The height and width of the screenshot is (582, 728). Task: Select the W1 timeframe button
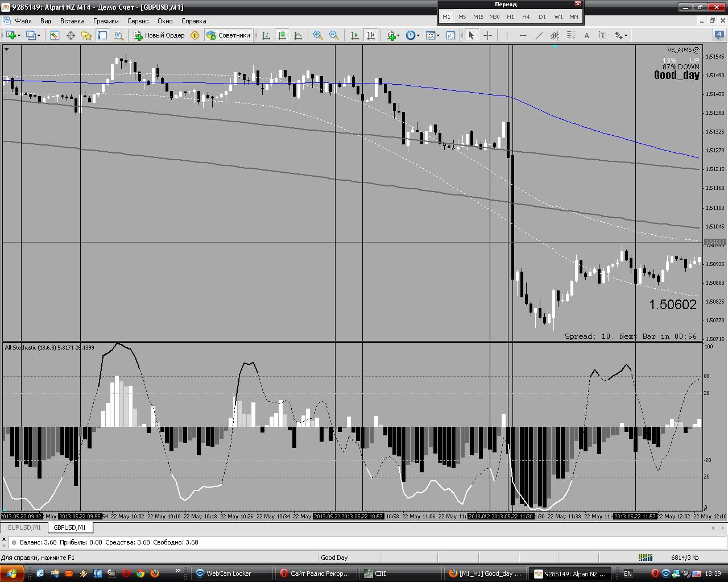pos(558,16)
